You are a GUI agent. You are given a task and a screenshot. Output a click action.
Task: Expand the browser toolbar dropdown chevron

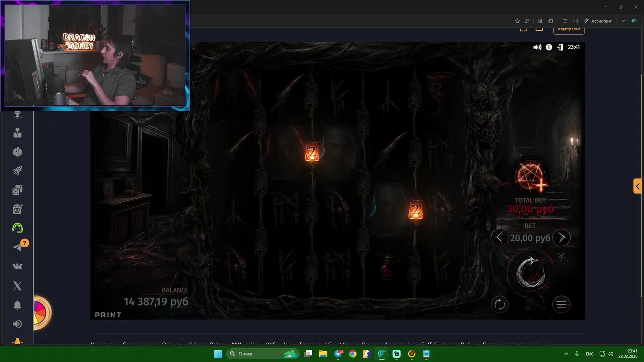pyautogui.click(x=623, y=21)
